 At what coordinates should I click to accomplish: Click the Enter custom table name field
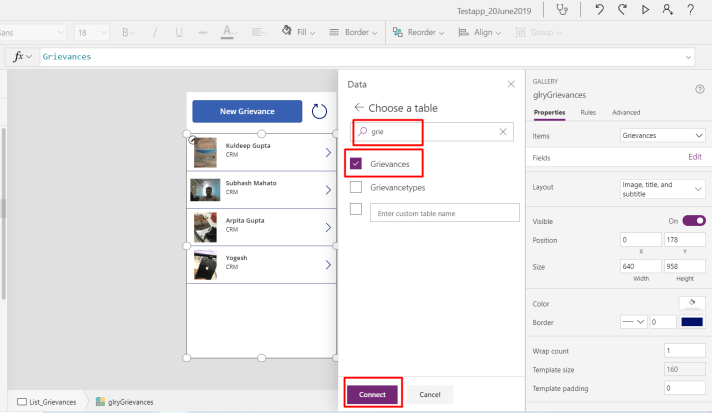444,212
